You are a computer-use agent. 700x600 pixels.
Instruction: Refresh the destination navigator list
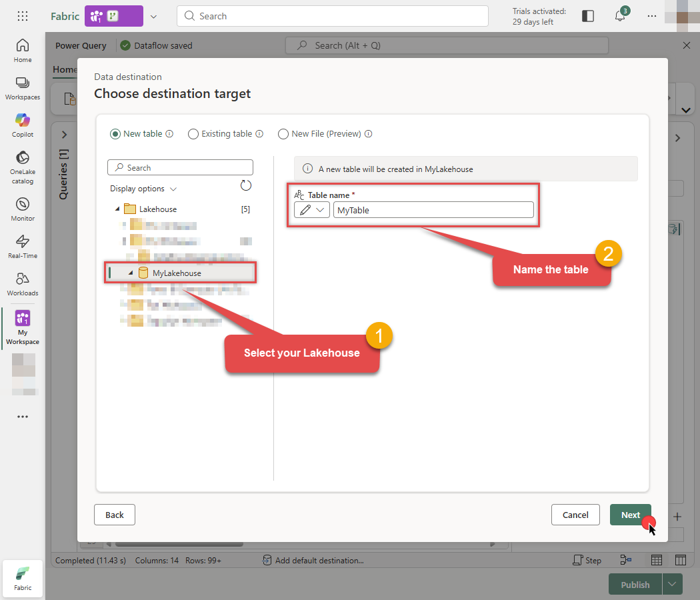246,185
